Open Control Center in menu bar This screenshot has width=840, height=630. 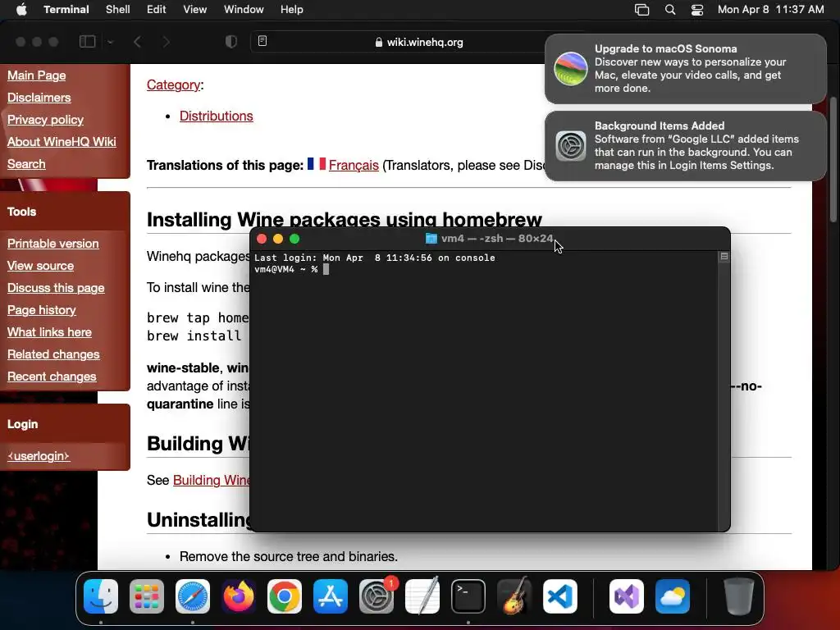pos(697,10)
